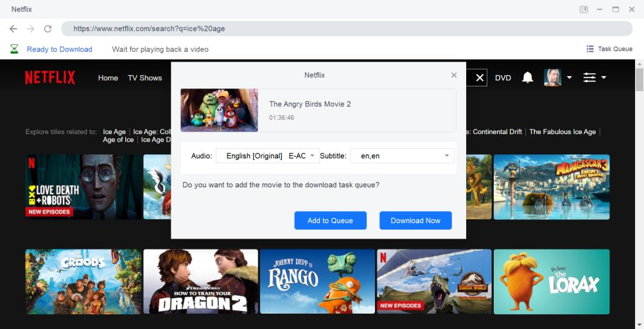This screenshot has width=644, height=329.
Task: Click the Netflix profile avatar
Action: tap(552, 77)
